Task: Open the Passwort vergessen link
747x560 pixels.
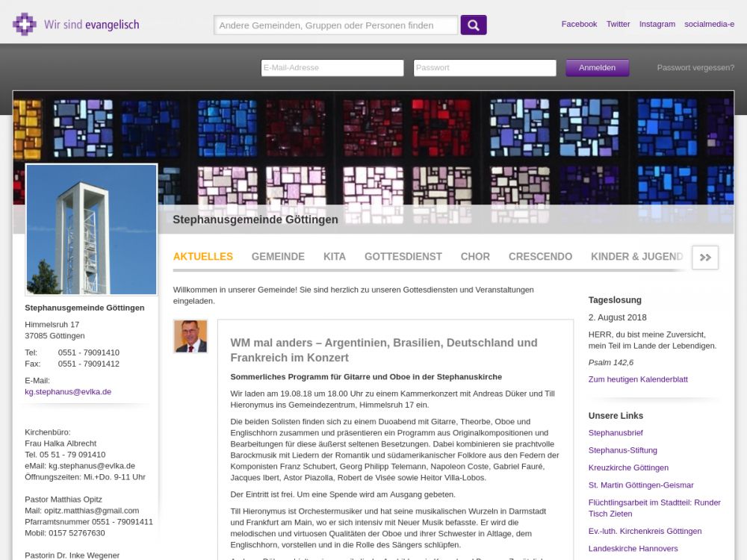Action: pos(695,68)
